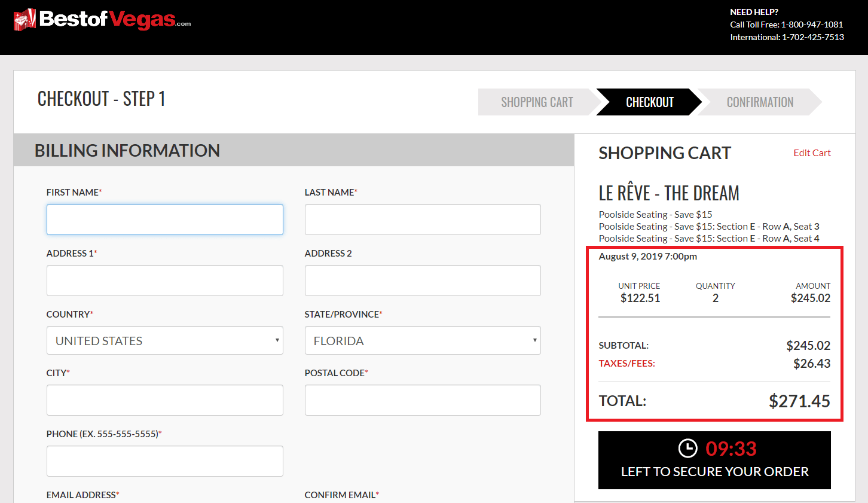Select the Phone number input box
This screenshot has width=868, height=503.
pos(164,461)
